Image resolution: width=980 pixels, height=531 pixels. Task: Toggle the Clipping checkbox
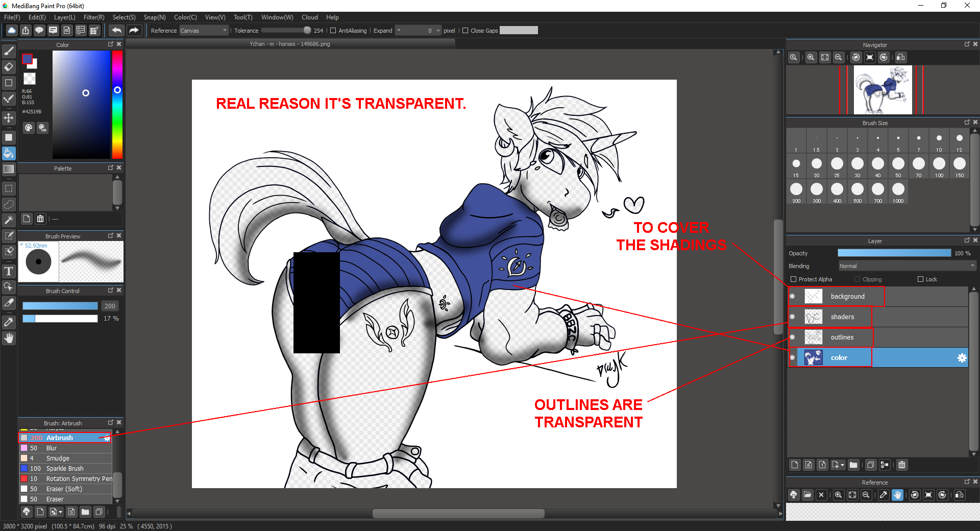[857, 279]
